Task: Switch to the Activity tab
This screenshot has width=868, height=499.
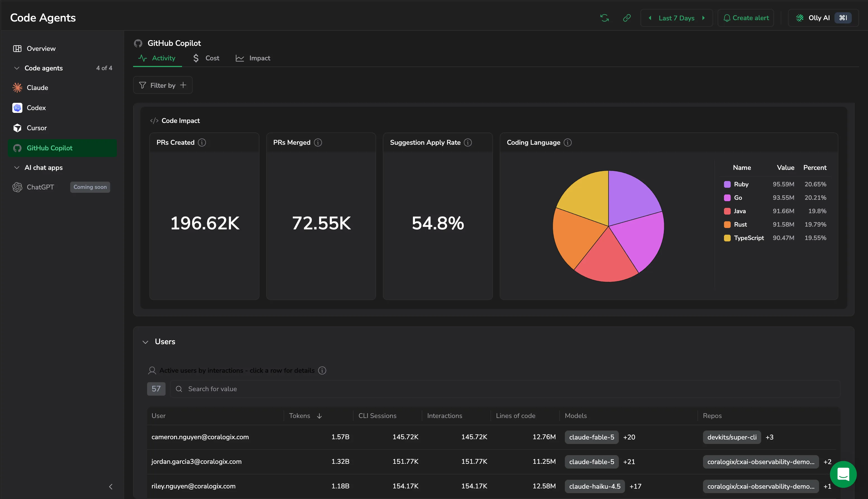Action: pos(157,58)
